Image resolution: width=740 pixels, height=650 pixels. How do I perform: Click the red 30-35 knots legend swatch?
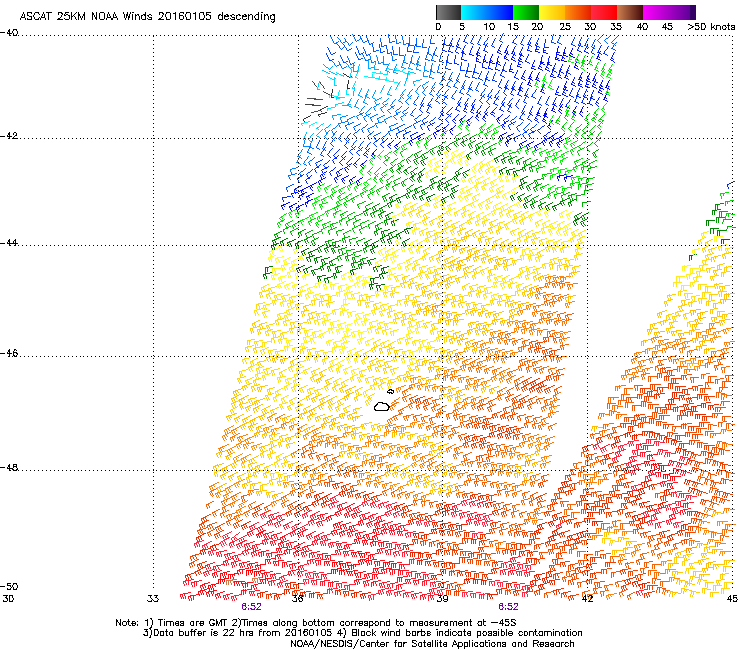click(604, 12)
